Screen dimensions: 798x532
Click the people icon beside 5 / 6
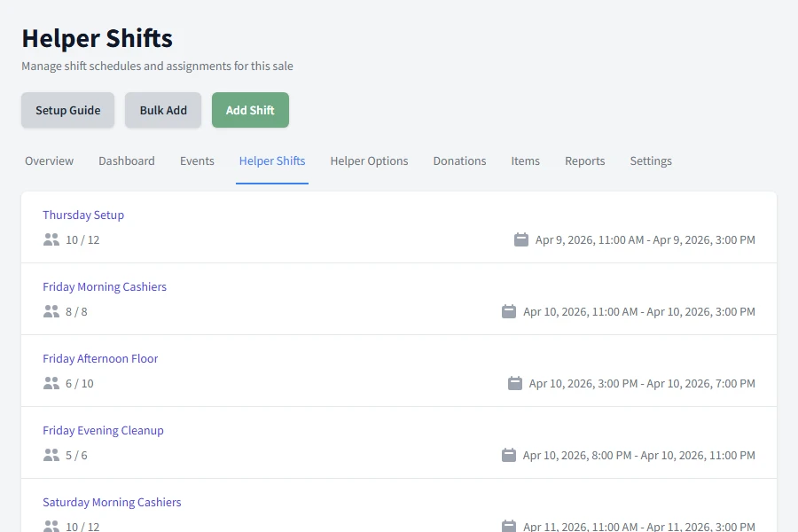coord(51,455)
